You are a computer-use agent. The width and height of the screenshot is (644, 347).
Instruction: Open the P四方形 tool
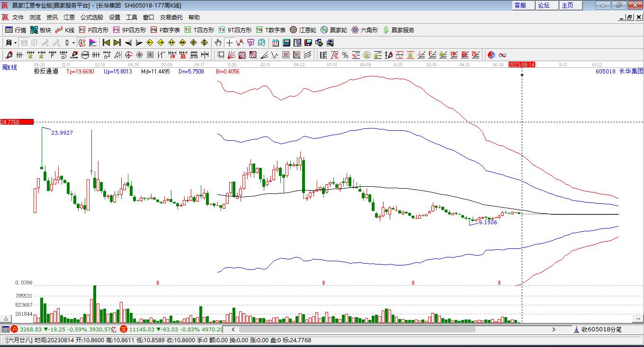pos(94,30)
